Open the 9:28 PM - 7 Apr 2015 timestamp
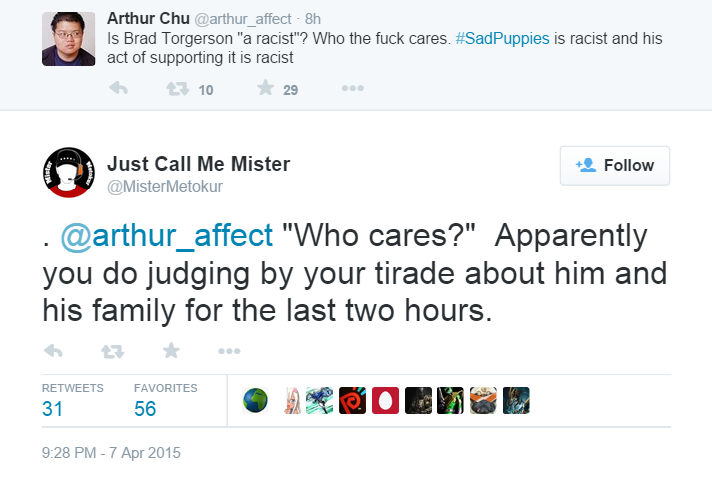The width and height of the screenshot is (712, 496). coord(111,453)
